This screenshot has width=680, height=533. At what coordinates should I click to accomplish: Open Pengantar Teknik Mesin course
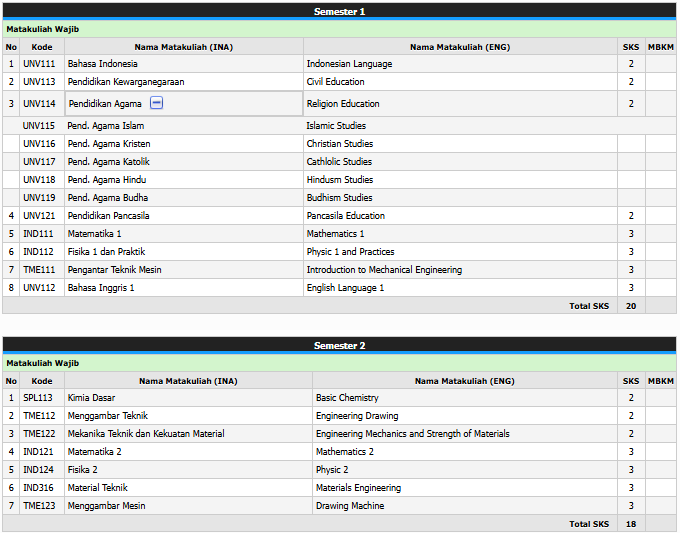click(114, 270)
